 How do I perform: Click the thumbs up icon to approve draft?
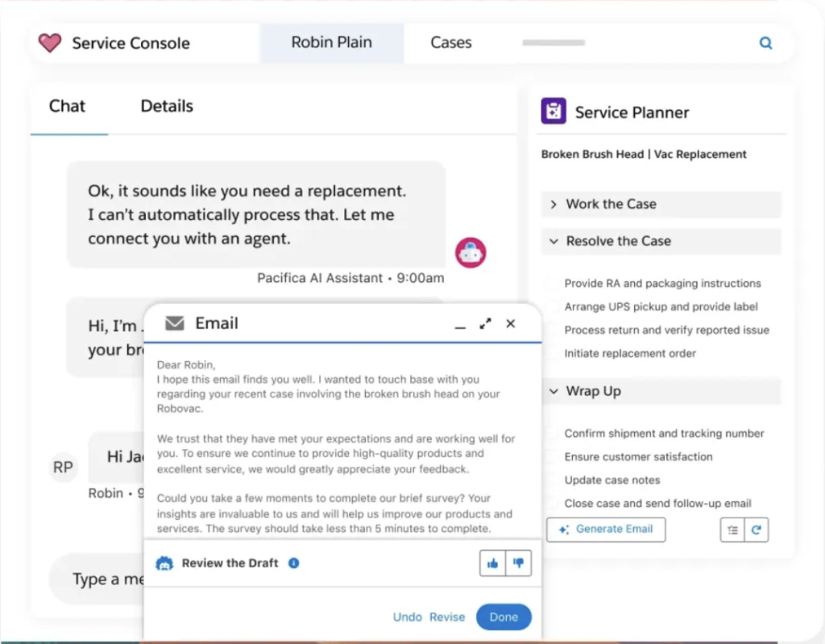click(x=493, y=563)
